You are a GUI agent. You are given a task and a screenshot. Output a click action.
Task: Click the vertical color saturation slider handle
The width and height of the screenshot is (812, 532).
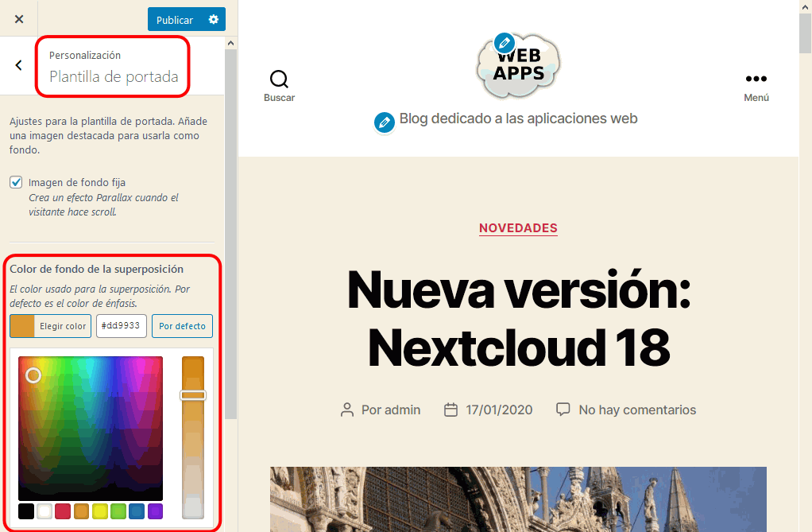pyautogui.click(x=192, y=396)
